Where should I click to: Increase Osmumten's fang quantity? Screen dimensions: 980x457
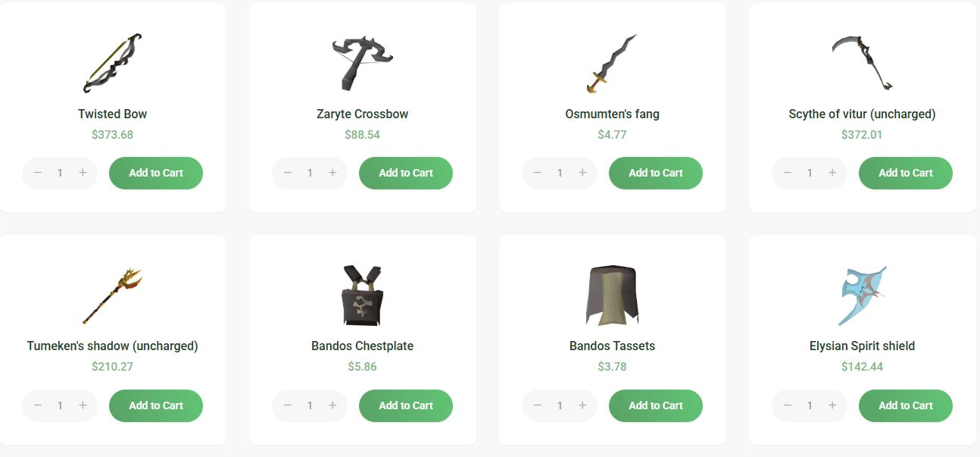582,173
